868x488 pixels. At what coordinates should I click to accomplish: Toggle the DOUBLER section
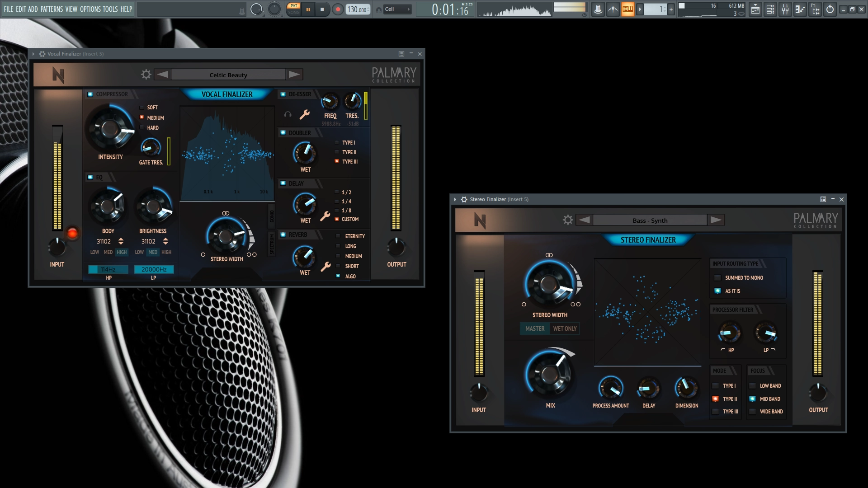pos(283,133)
